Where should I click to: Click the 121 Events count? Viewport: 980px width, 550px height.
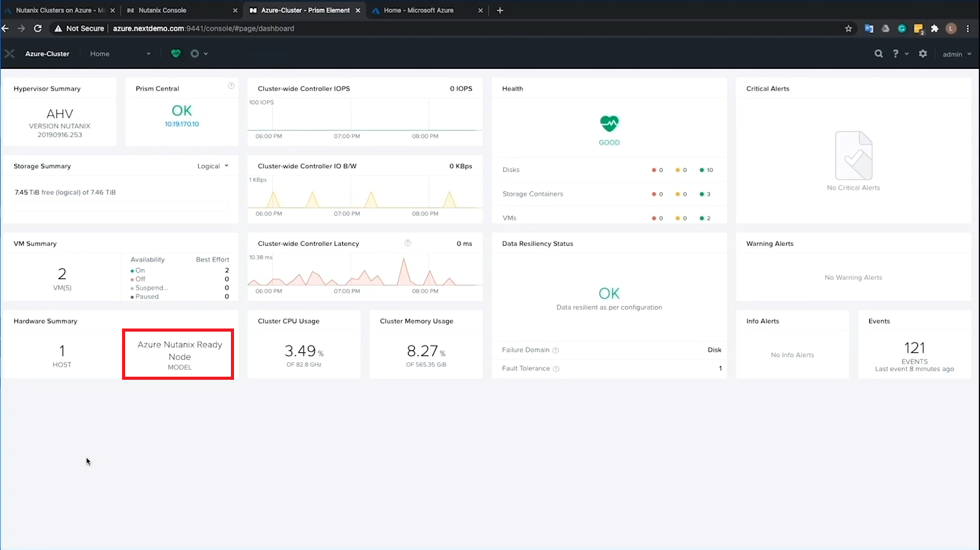click(x=914, y=348)
